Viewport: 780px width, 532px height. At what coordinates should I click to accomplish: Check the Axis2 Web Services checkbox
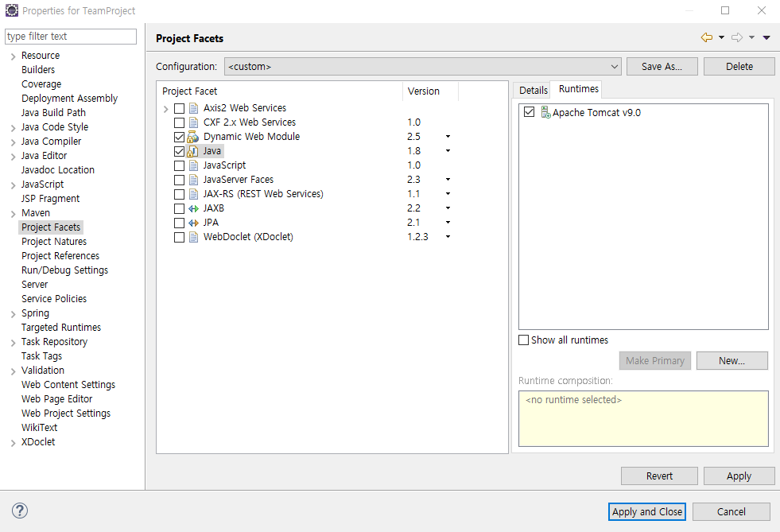pos(179,108)
